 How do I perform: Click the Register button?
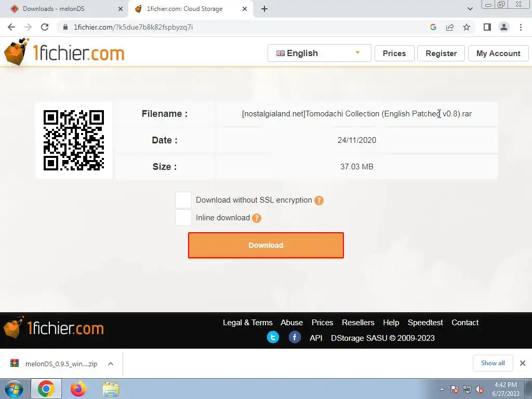[441, 54]
